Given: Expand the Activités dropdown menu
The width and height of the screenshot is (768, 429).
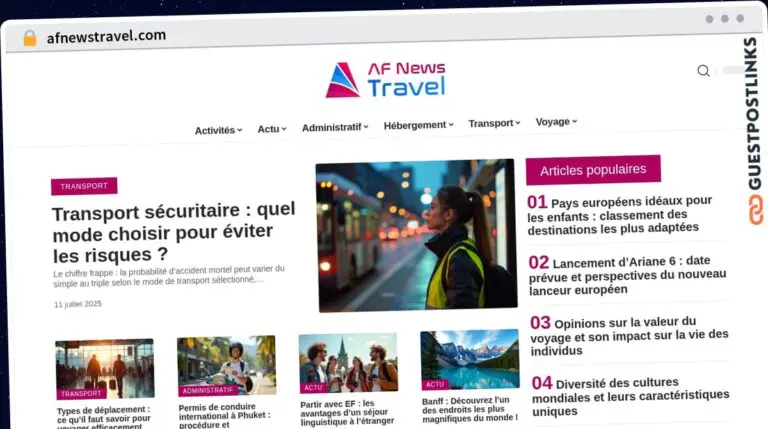Looking at the screenshot, I should (x=218, y=130).
